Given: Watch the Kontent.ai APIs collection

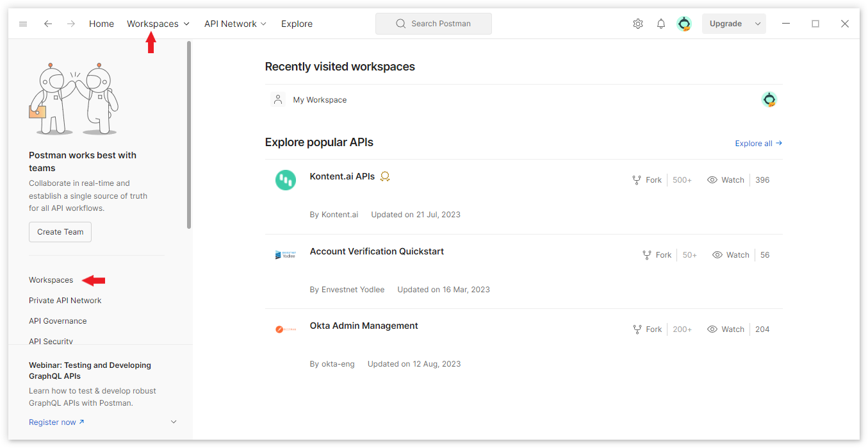Looking at the screenshot, I should (726, 180).
